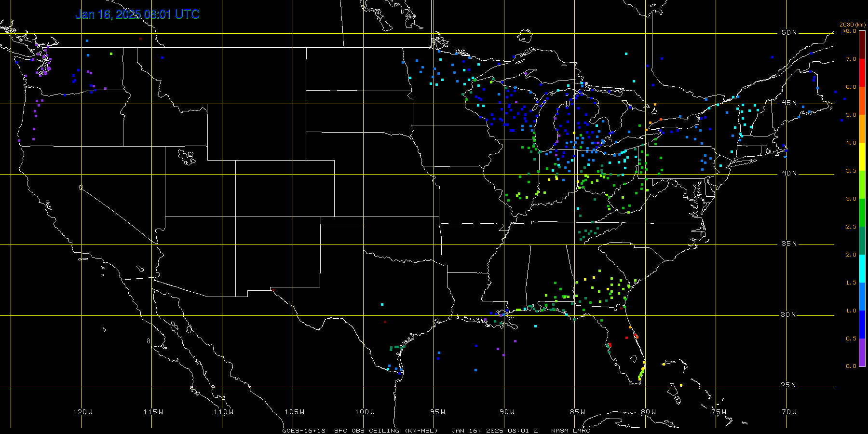Click the JAN 16, 2025 08:01 Z footer text
The width and height of the screenshot is (868, 434).
(x=495, y=431)
